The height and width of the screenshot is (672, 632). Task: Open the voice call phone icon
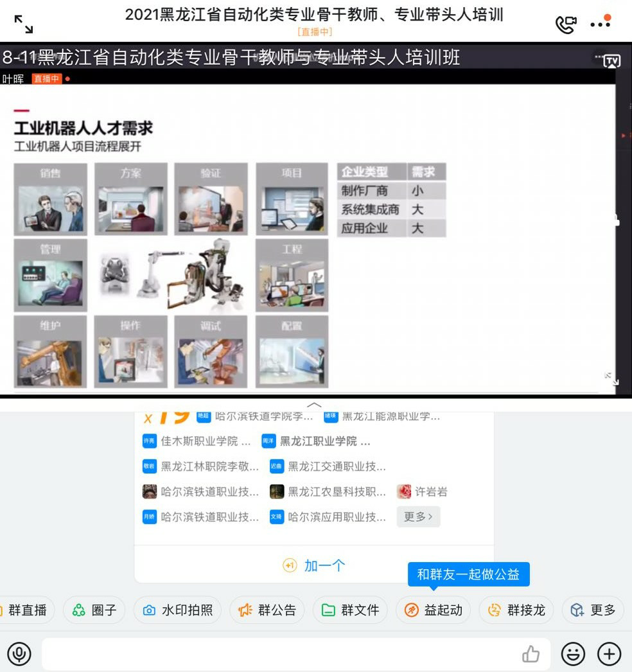tap(565, 24)
